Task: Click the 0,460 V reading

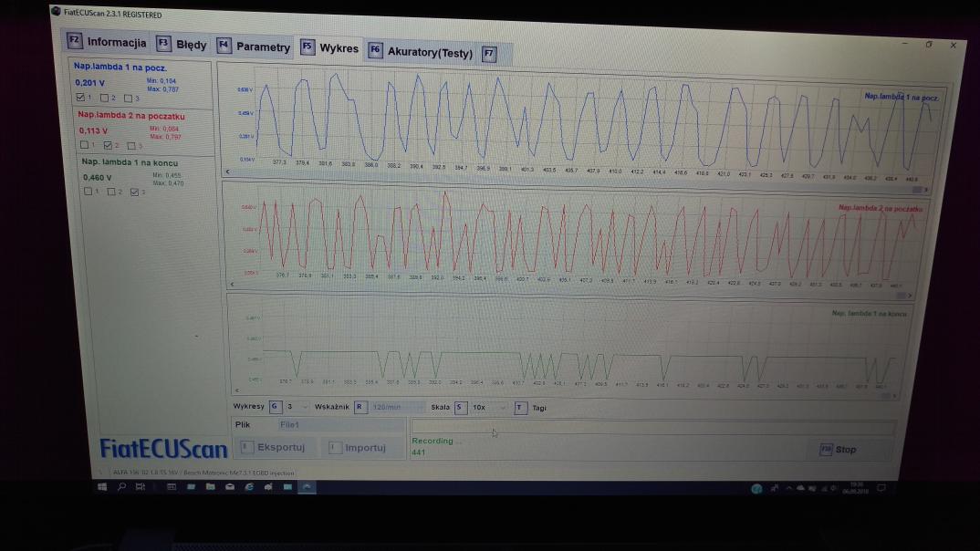Action: (97, 177)
